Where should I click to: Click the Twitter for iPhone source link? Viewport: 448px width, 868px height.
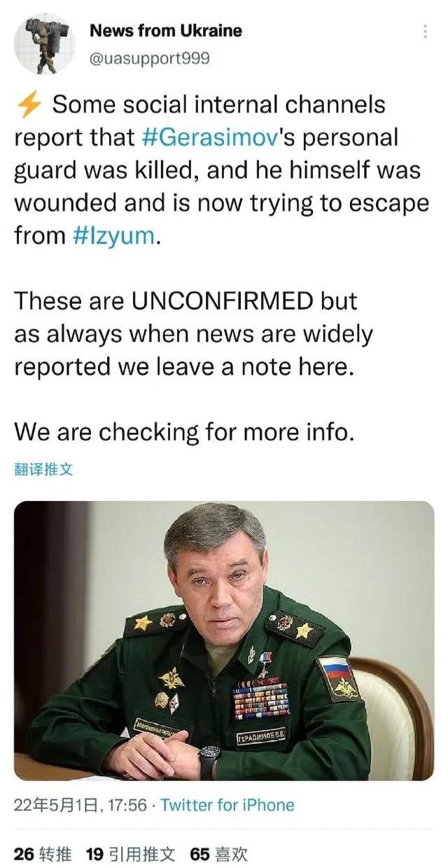point(227,805)
